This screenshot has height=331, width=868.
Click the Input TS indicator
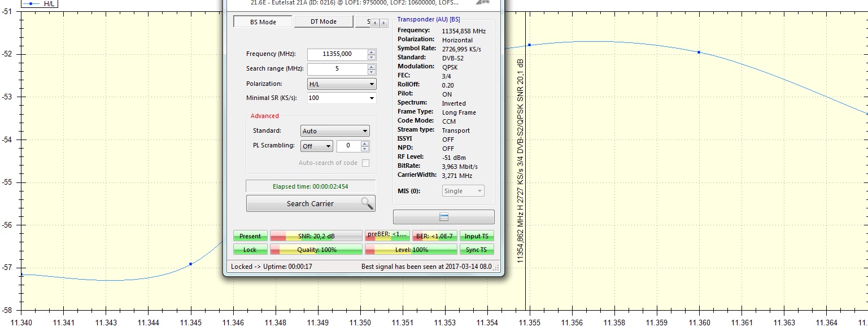[x=477, y=236]
